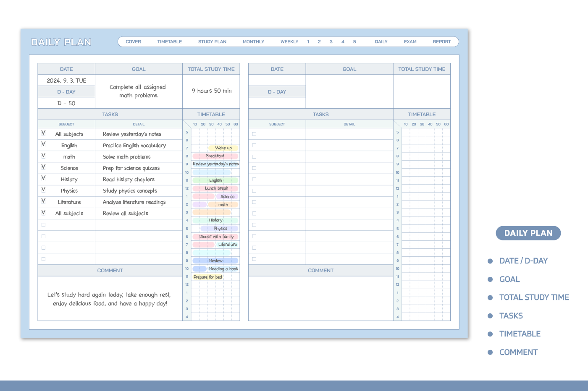Screen dimensions: 588x391
Task: Untick the Literature task checkbox
Action: point(43,201)
